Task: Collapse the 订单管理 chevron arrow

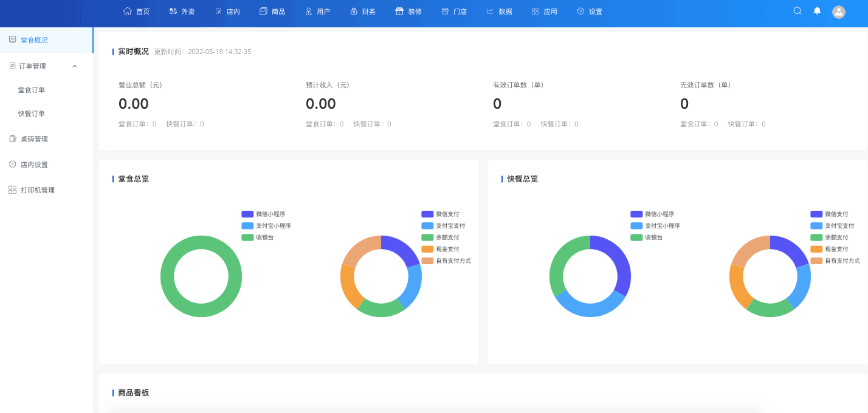Action: [x=75, y=66]
